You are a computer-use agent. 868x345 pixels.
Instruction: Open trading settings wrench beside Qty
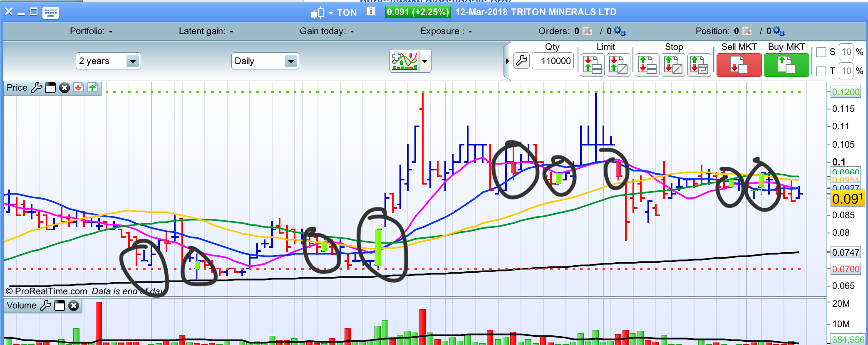521,61
